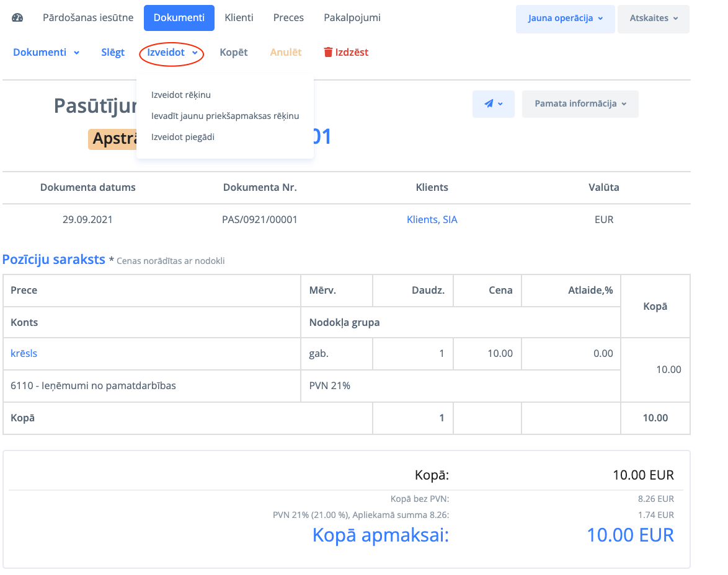Open the Pārdošanas iesūtne tab
Image resolution: width=728 pixels, height=575 pixels.
point(88,18)
